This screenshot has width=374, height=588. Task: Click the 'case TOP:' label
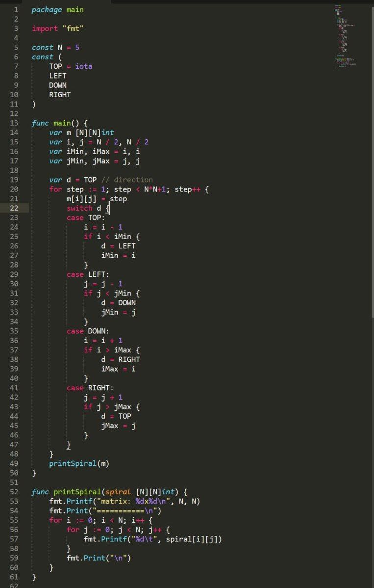pos(86,217)
